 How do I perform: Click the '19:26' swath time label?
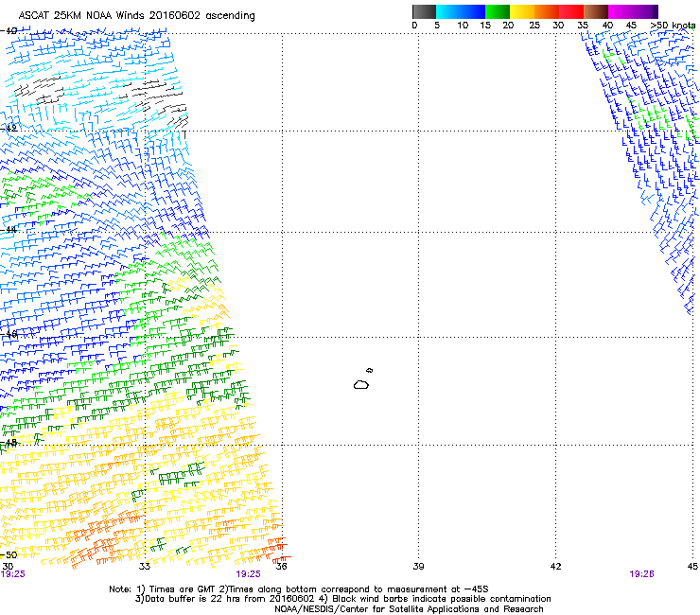(641, 574)
